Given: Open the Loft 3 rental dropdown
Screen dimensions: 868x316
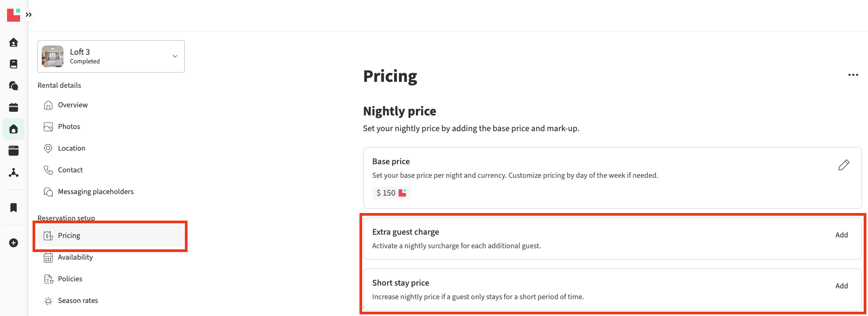Looking at the screenshot, I should pyautogui.click(x=175, y=56).
